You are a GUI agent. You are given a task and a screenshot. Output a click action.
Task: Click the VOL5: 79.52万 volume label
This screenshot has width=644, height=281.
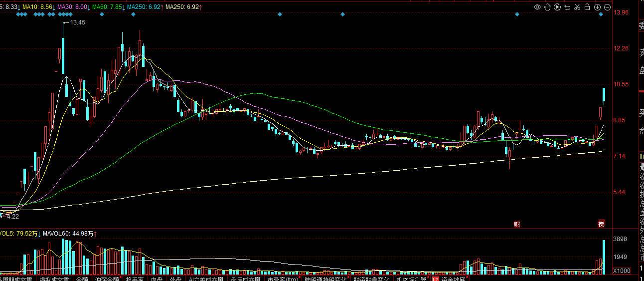pos(19,233)
